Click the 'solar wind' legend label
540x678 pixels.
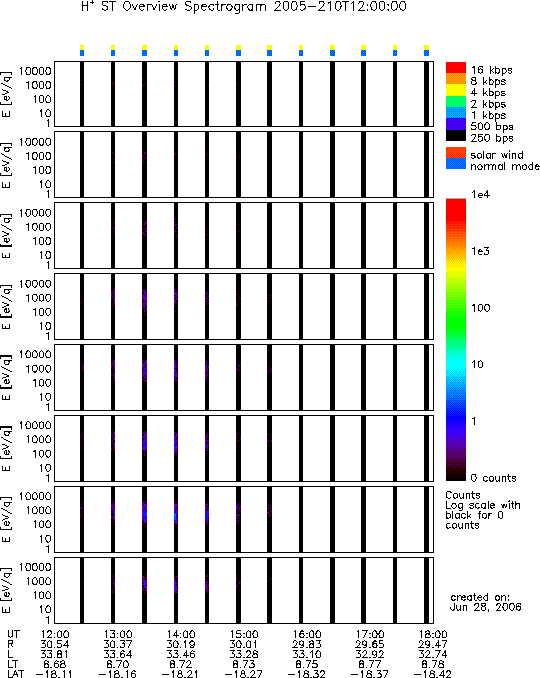497,155
